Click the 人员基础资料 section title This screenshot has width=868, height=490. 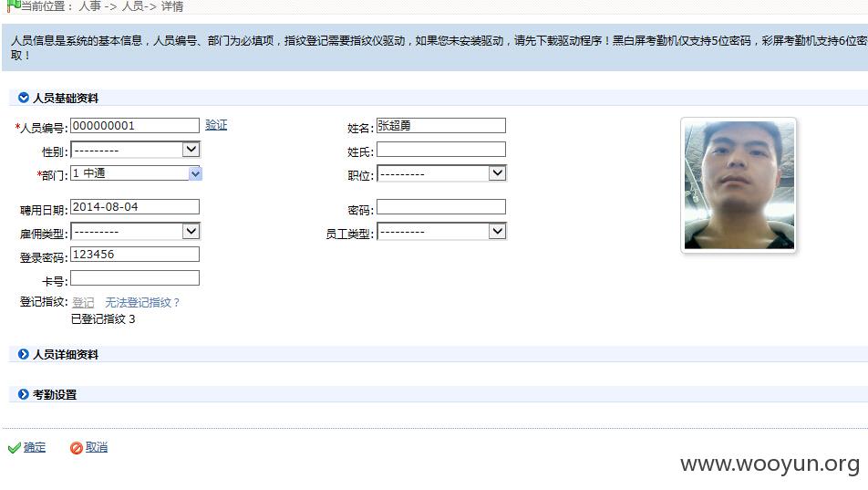pos(66,99)
